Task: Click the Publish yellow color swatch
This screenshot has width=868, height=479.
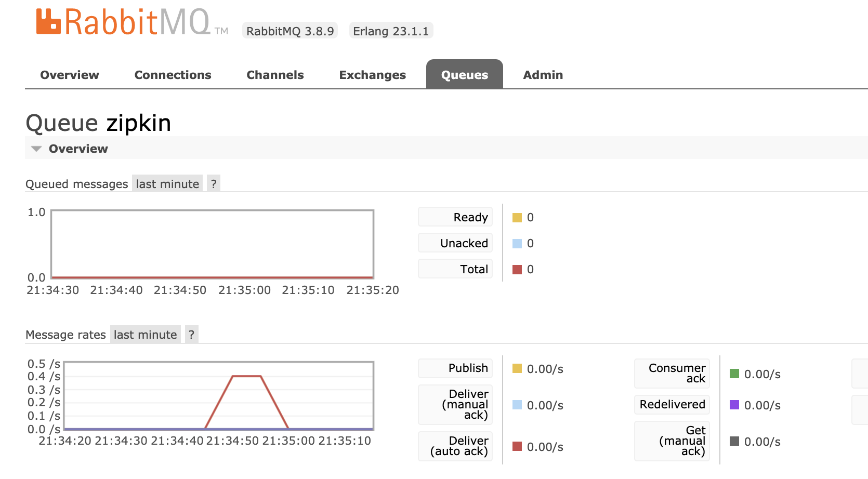Action: tap(517, 368)
